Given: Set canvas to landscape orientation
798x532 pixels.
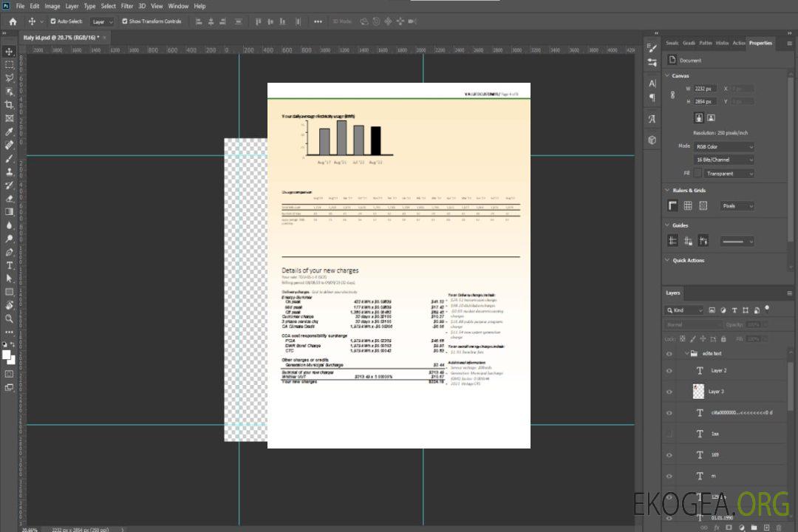Looking at the screenshot, I should tap(711, 117).
